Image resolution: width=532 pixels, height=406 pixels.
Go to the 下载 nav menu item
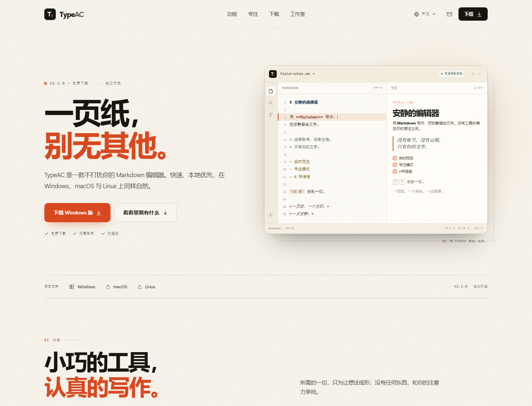(x=274, y=14)
